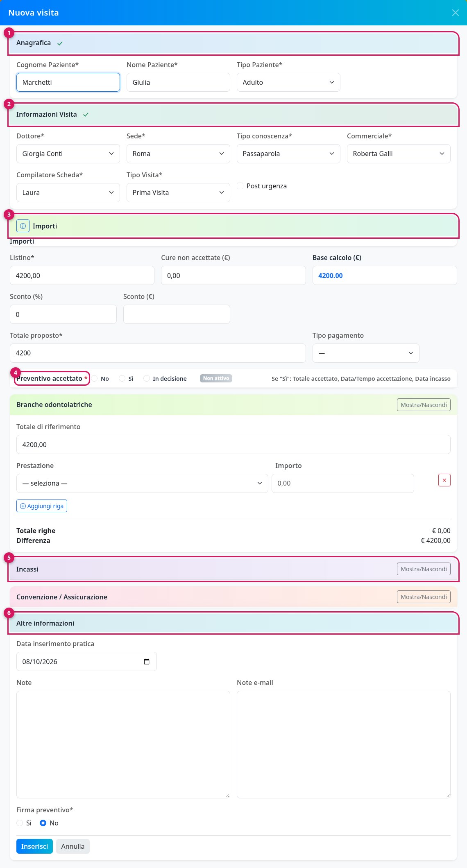Expand the Tipo pagamento dropdown

[366, 353]
